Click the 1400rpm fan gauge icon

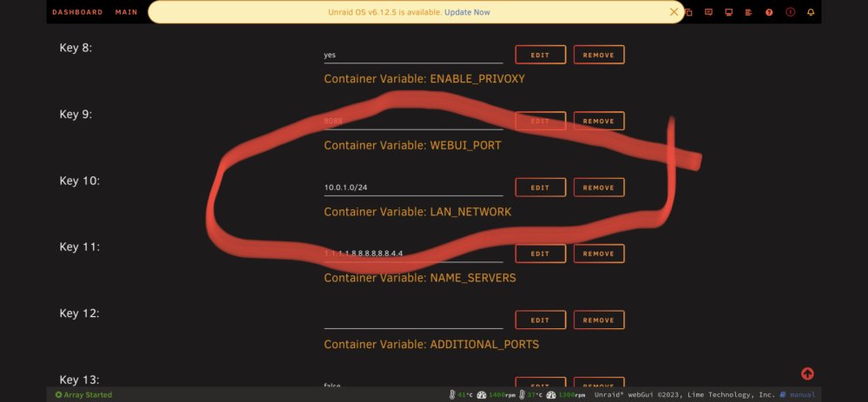(x=482, y=395)
